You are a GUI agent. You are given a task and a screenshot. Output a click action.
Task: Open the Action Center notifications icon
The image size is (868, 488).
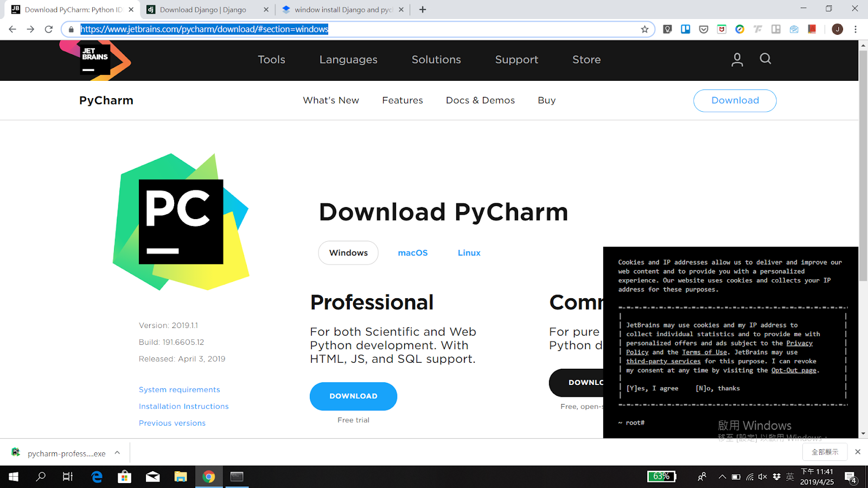[851, 477]
